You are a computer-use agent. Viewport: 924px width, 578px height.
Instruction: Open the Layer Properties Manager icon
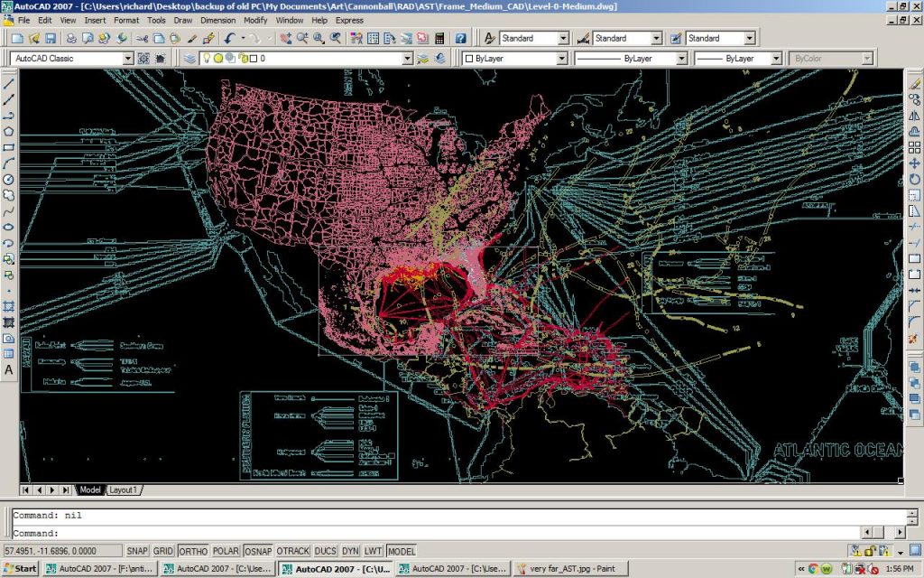click(x=189, y=58)
